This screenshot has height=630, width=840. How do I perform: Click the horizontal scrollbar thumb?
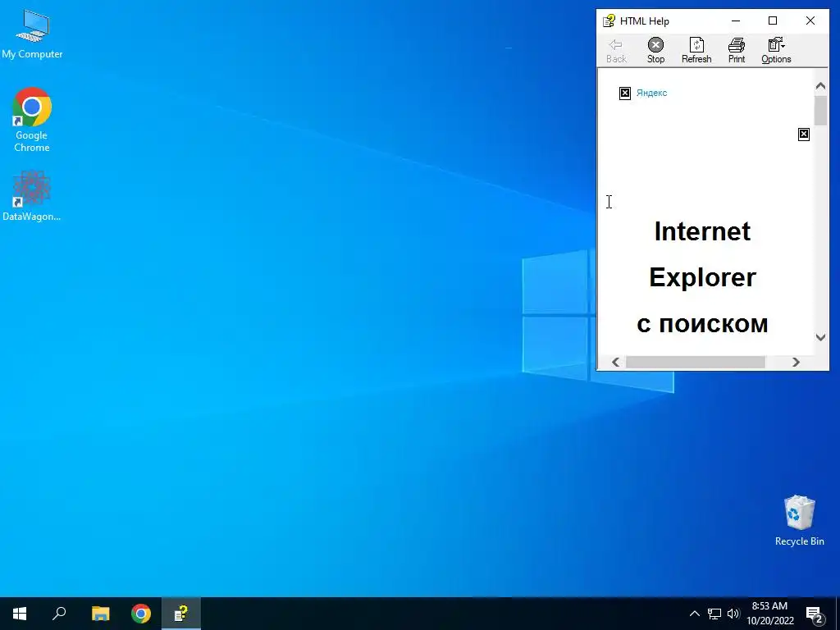[696, 362]
